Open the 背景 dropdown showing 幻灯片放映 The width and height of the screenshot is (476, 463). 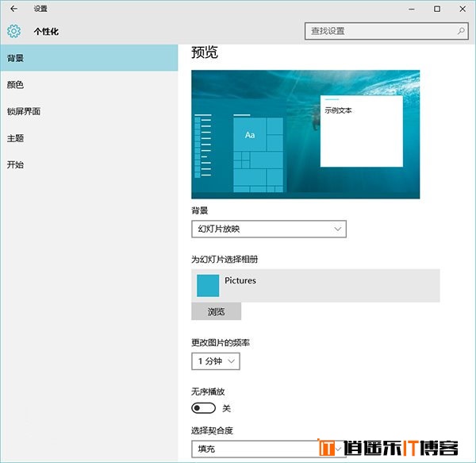click(269, 229)
